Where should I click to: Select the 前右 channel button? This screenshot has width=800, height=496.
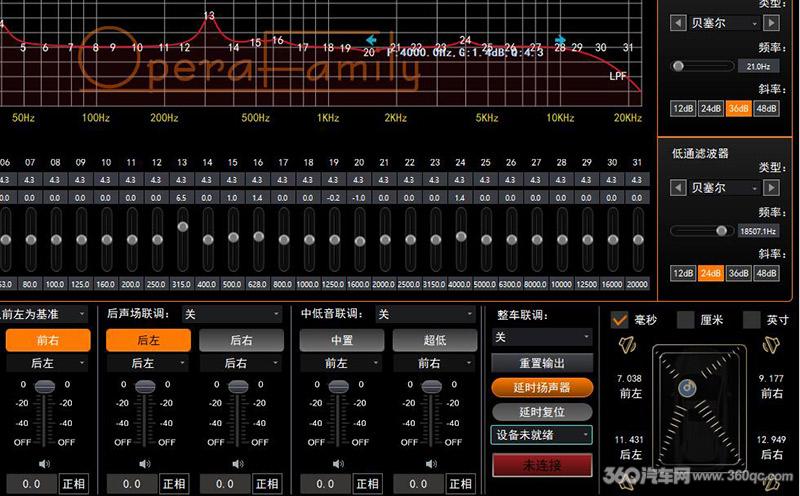coord(48,340)
